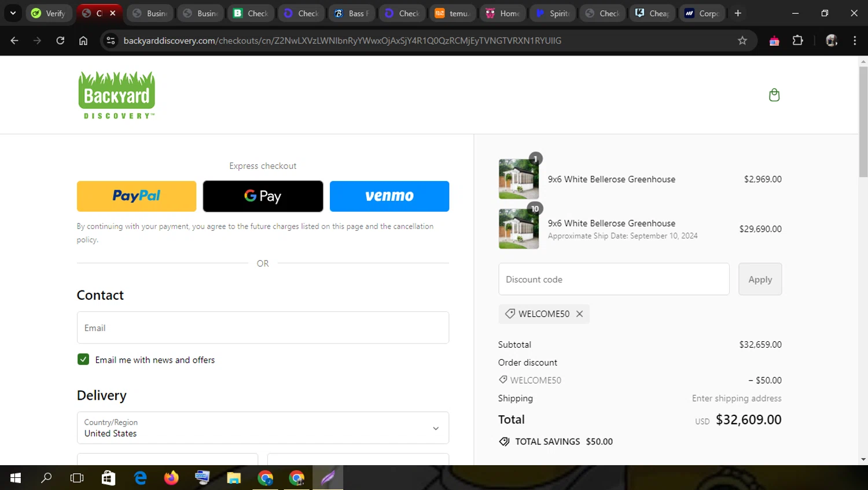
Task: Switch to the Corporate tab
Action: (x=703, y=13)
